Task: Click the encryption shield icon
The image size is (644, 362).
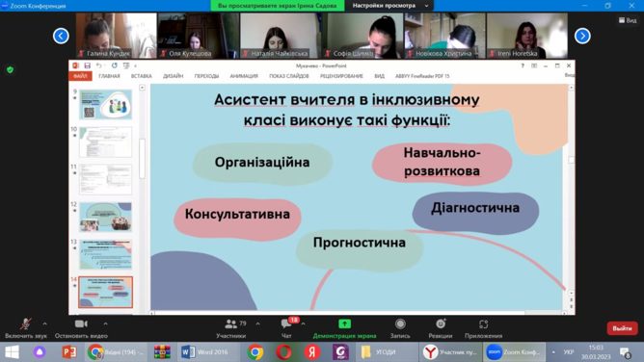Action: pyautogui.click(x=11, y=69)
